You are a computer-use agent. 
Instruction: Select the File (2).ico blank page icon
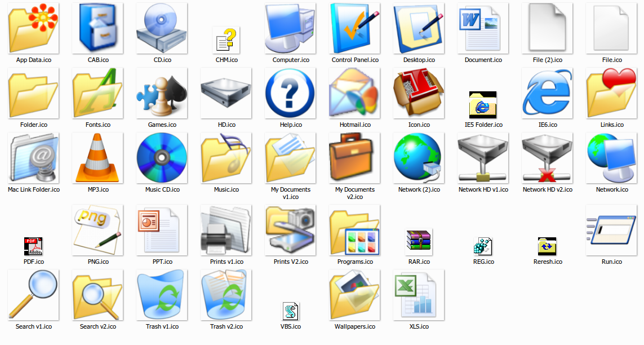click(x=548, y=28)
